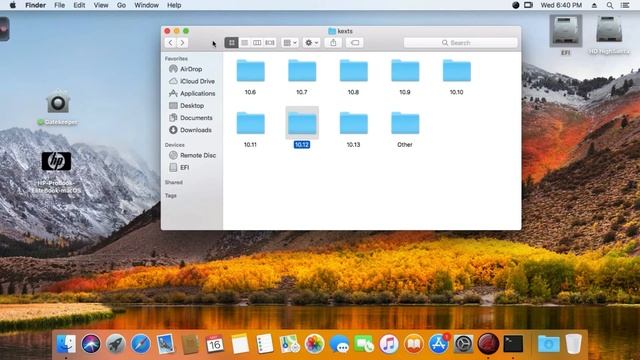The image size is (640, 360).
Task: Go back with the left arrow button
Action: (x=171, y=42)
